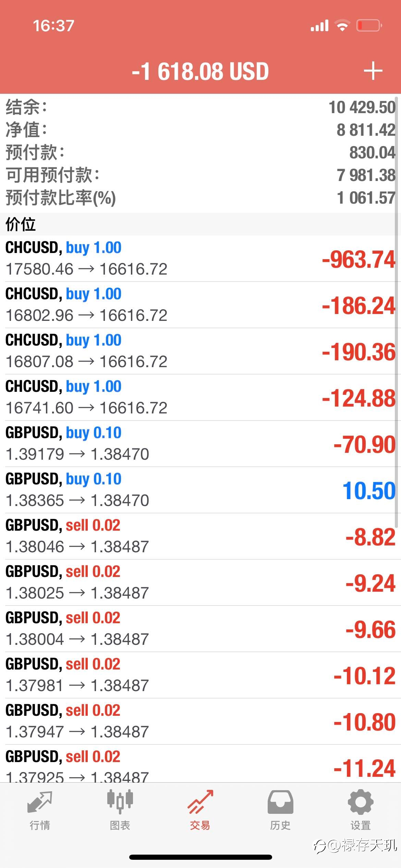The height and width of the screenshot is (868, 401).
Task: Select GBPUSD buy with 10.50 profit
Action: (200, 490)
